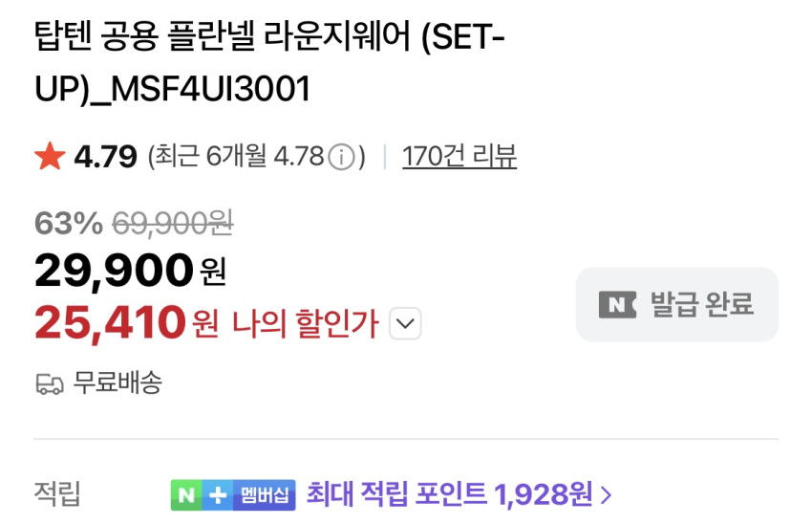Open the 170건 리뷰 reviews link
Viewport: 812px width, 524px height.
pyautogui.click(x=459, y=156)
